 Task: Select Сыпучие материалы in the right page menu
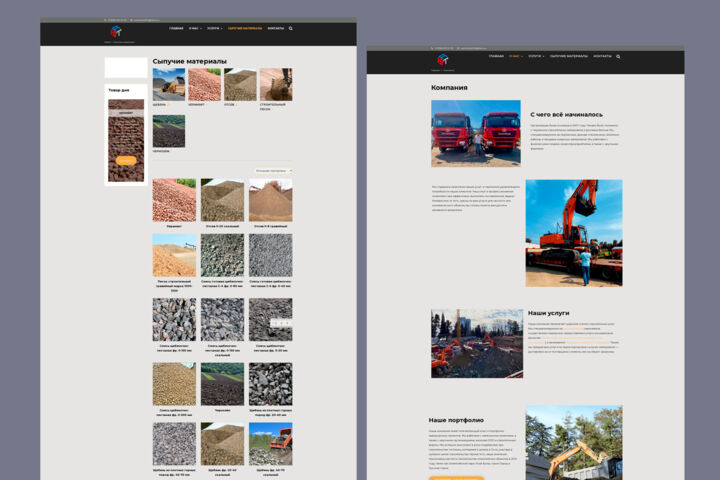click(568, 56)
